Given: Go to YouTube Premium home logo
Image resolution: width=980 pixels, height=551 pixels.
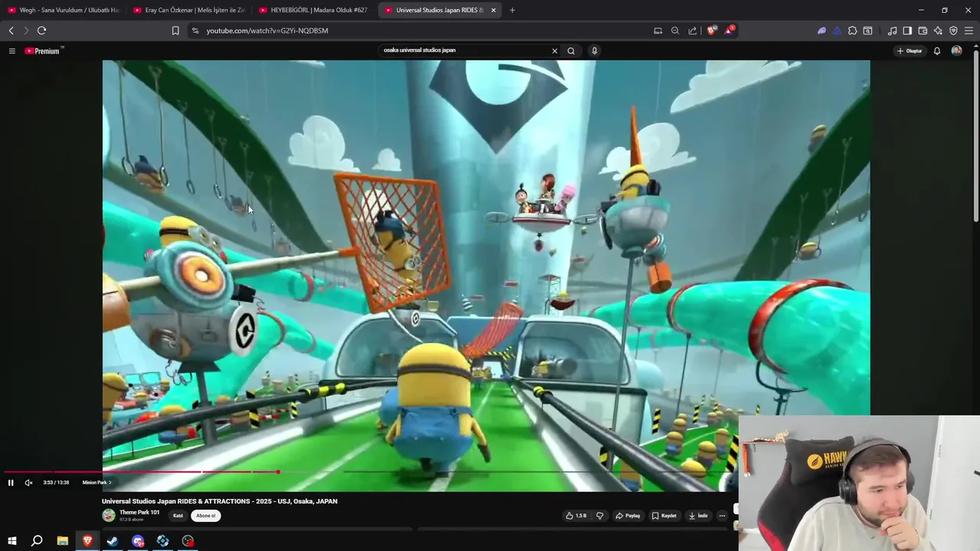Looking at the screenshot, I should [x=42, y=51].
